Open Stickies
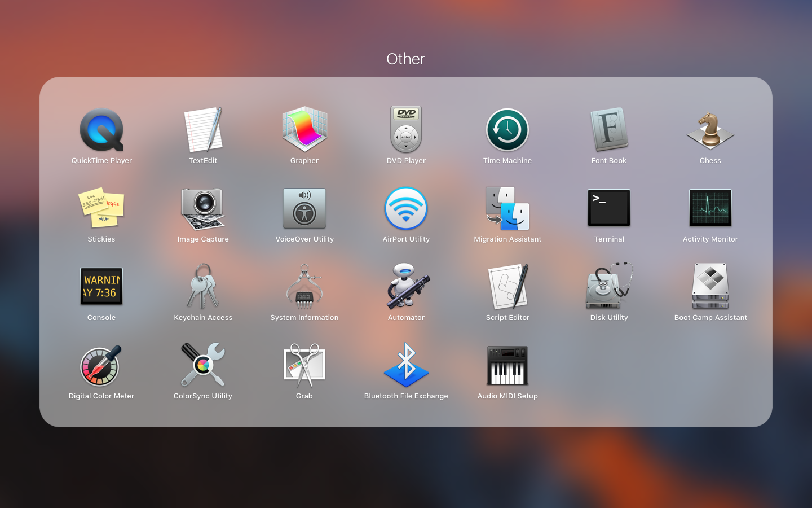The image size is (812, 508). 101,208
